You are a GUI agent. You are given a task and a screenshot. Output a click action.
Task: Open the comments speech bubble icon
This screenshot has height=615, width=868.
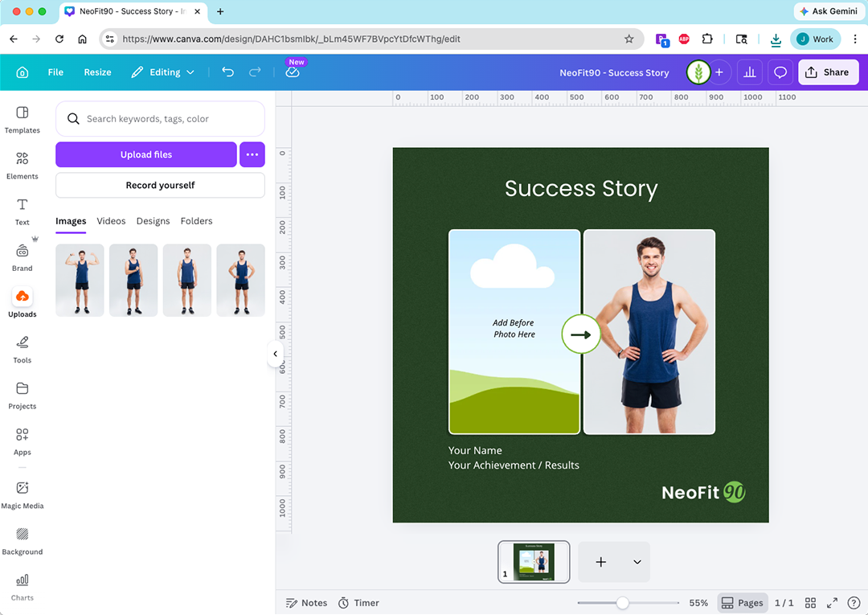coord(780,72)
